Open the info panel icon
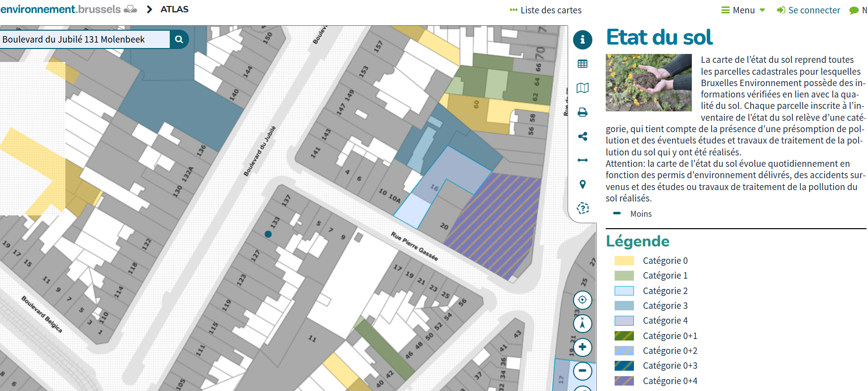Image resolution: width=868 pixels, height=391 pixels. (x=582, y=40)
